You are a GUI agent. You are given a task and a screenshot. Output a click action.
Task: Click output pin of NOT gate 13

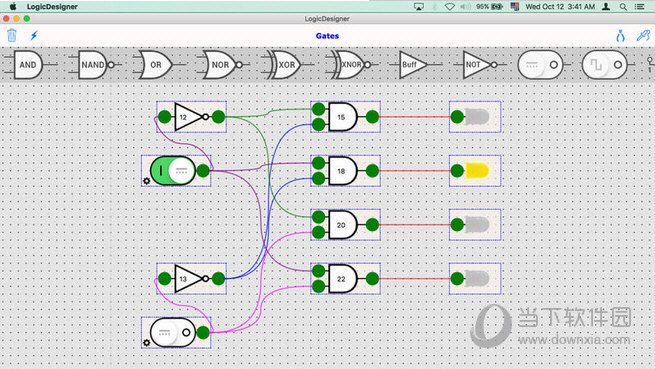tap(218, 279)
